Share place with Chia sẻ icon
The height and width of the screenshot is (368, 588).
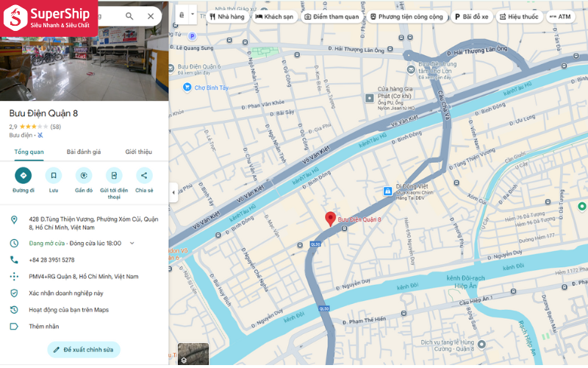(144, 175)
